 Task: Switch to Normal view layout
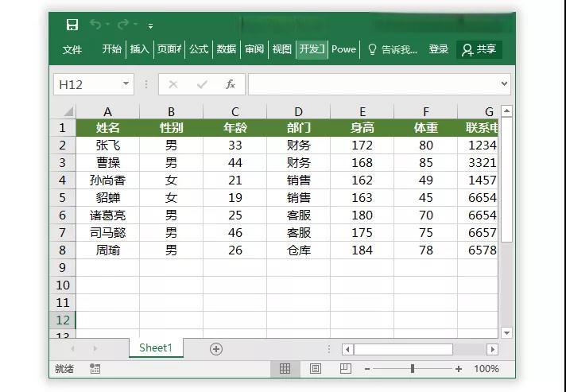point(285,369)
